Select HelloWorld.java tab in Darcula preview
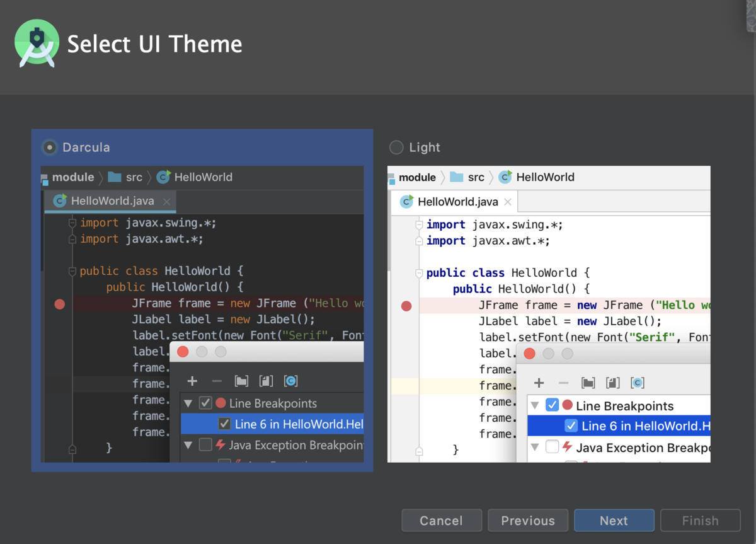The height and width of the screenshot is (544, 756). click(x=110, y=201)
